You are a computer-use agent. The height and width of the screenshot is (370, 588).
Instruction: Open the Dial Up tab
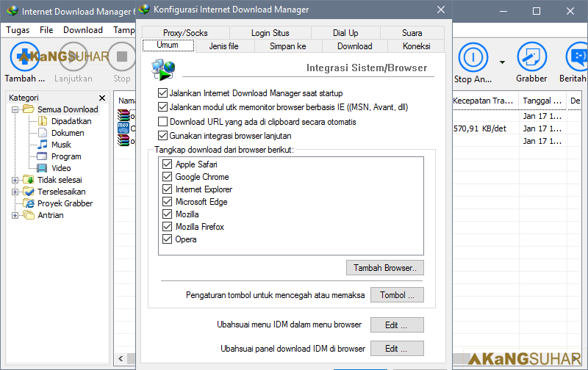point(345,32)
